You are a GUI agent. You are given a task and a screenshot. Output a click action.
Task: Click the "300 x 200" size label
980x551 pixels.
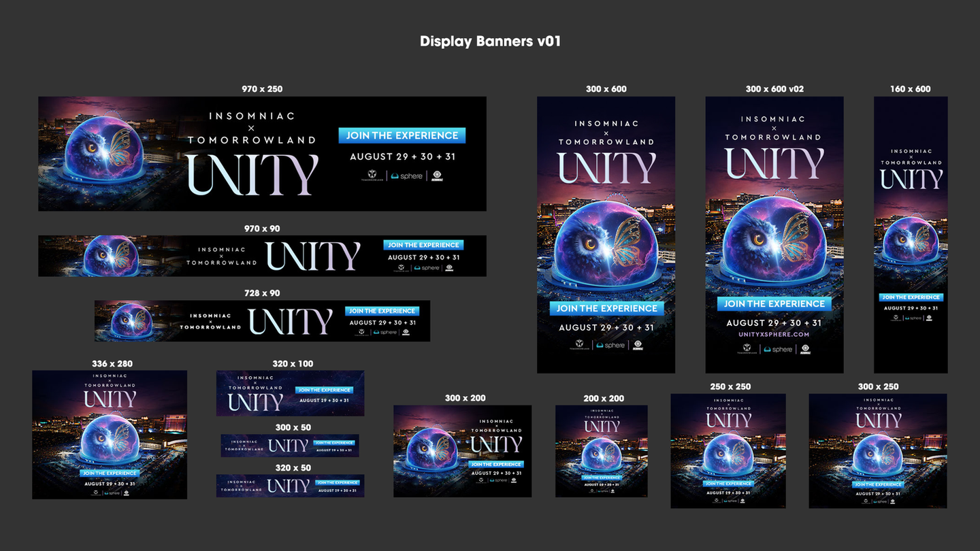click(465, 398)
